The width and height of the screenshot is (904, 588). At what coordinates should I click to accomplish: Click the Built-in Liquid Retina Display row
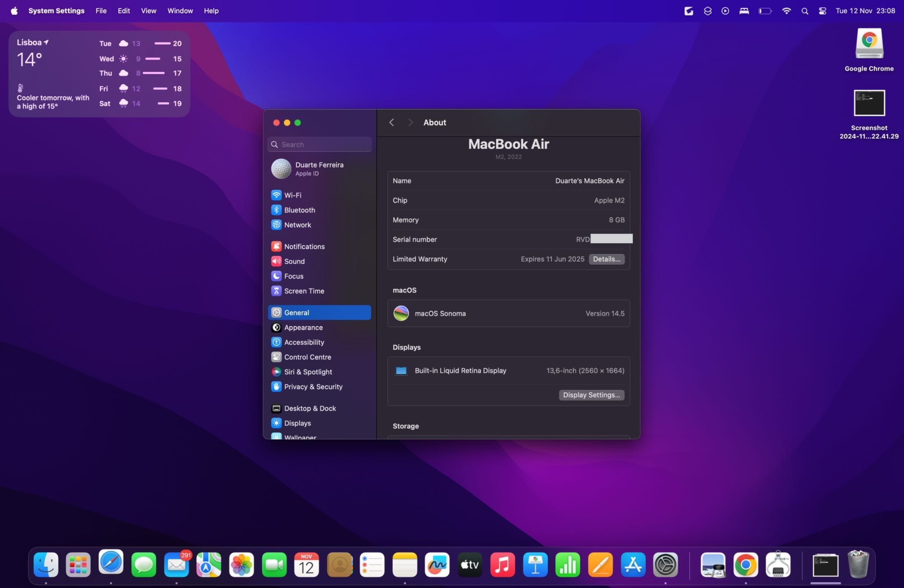coord(508,371)
